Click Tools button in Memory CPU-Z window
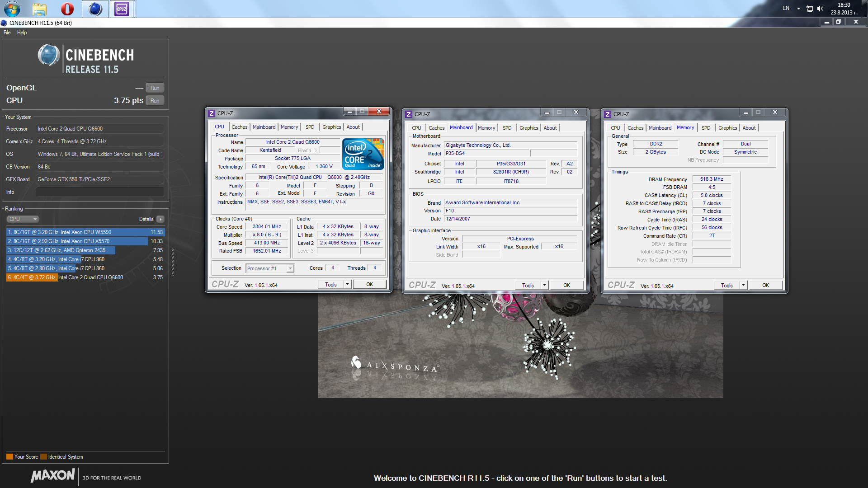 click(727, 286)
